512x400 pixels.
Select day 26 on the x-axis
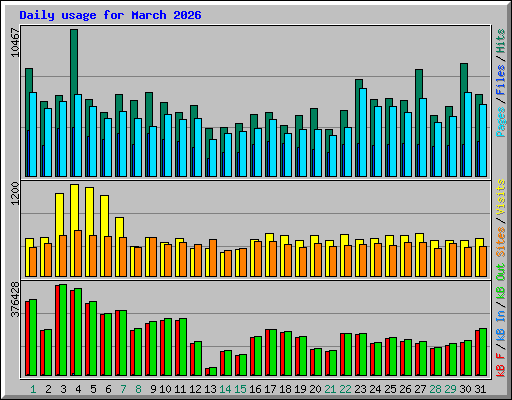(x=405, y=389)
